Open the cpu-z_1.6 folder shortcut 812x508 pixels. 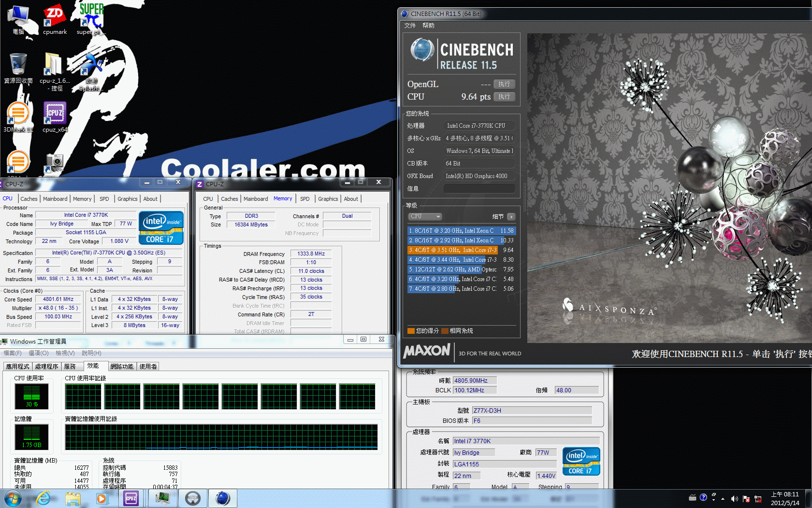55,72
